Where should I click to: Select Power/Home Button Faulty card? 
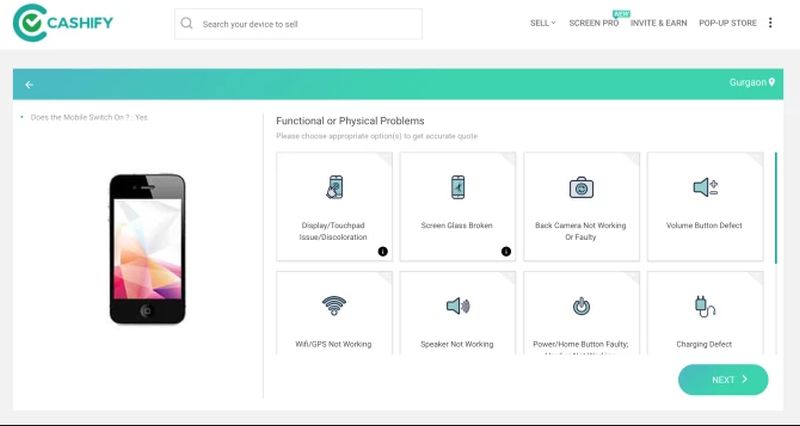[581, 313]
